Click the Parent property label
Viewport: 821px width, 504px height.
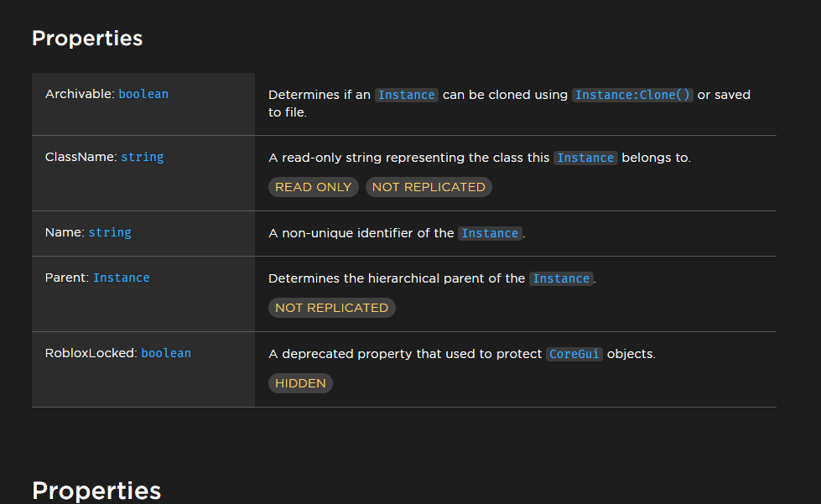(x=67, y=278)
